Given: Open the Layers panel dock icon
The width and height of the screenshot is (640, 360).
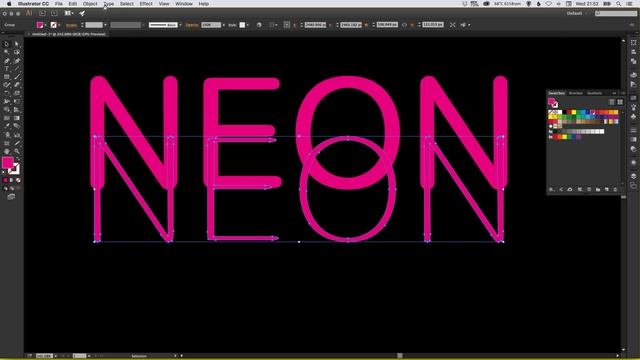Looking at the screenshot, I should click(633, 176).
